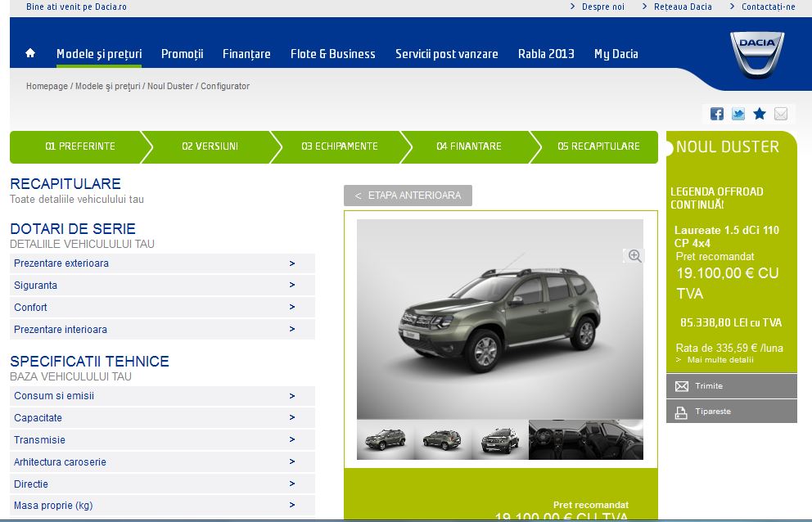This screenshot has height=522, width=812.
Task: Expand Siguranta section
Action: [162, 286]
